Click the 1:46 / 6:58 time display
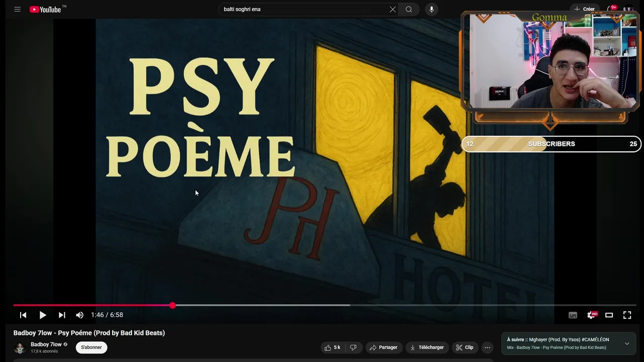Image resolution: width=644 pixels, height=362 pixels. point(107,315)
